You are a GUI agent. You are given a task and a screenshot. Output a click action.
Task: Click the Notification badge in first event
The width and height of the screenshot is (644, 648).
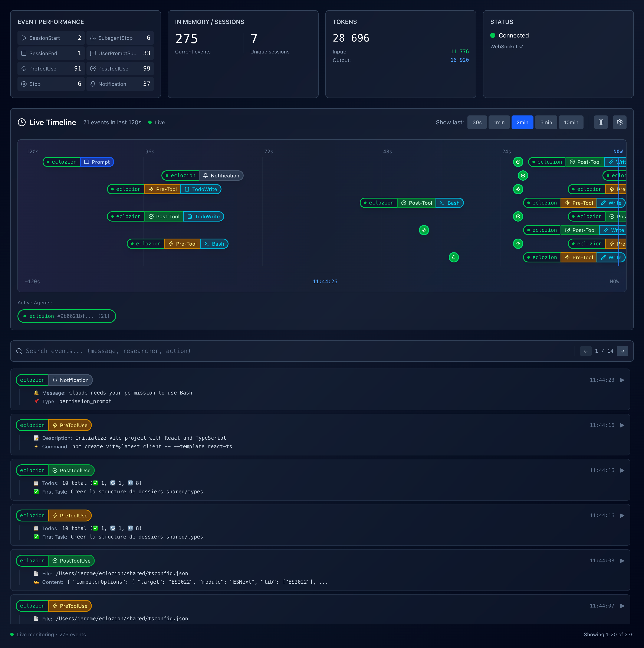[70, 380]
